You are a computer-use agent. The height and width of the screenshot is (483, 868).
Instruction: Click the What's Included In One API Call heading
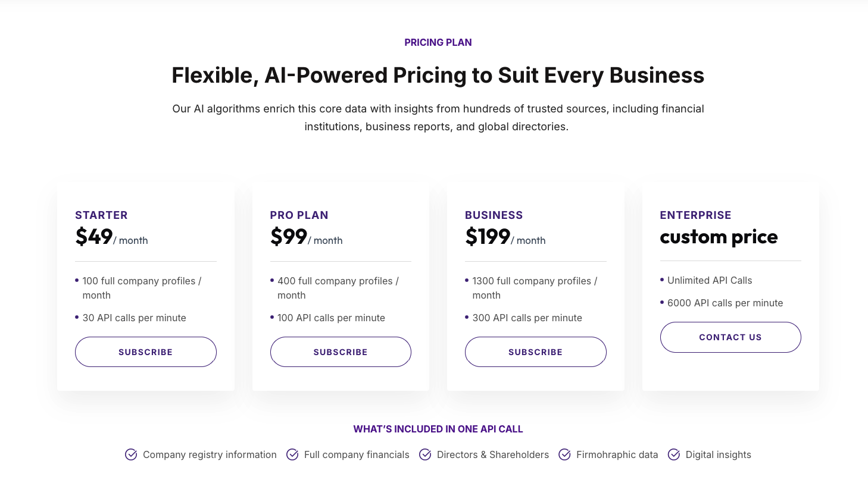pyautogui.click(x=438, y=429)
